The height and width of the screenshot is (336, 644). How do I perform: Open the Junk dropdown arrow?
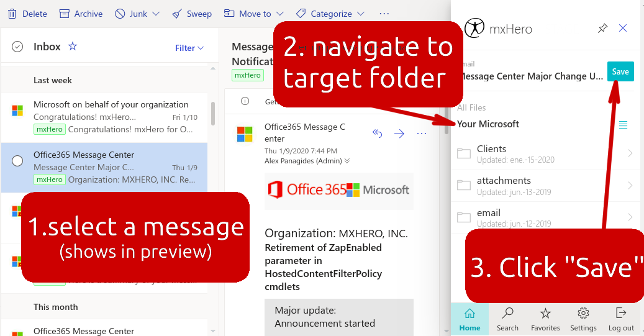[x=156, y=14]
